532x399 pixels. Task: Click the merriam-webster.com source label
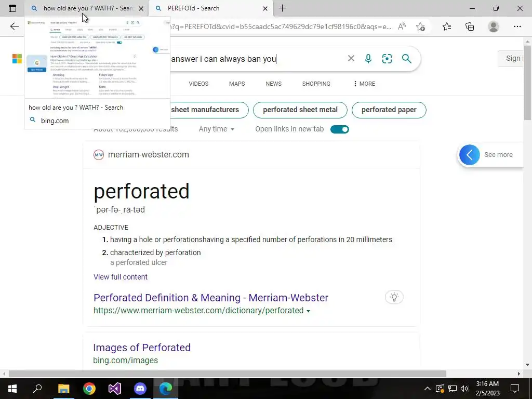point(148,155)
